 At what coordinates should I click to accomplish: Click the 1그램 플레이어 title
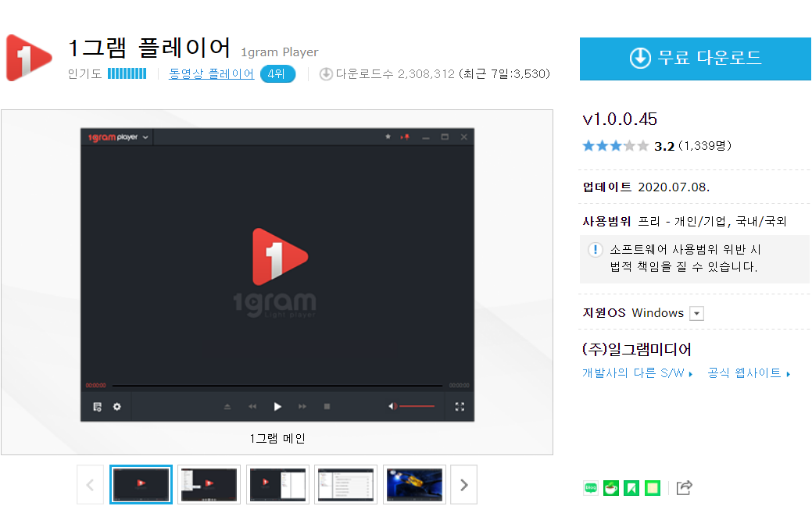[x=149, y=48]
